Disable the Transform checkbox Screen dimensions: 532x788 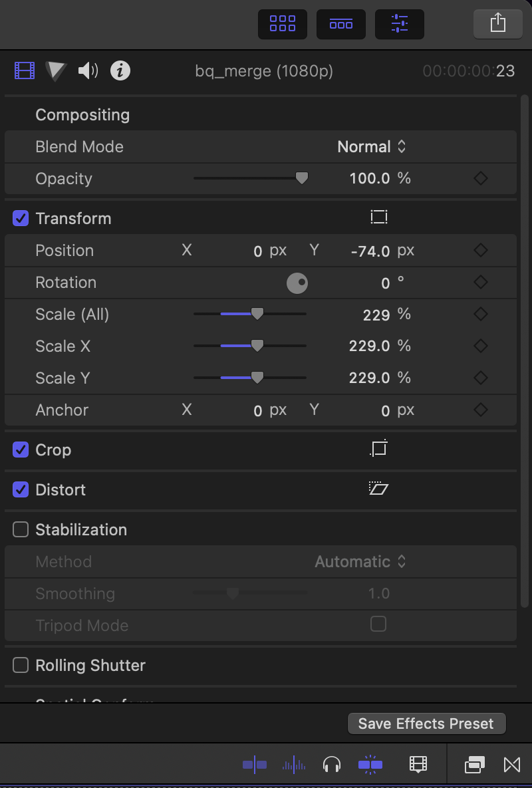21,218
